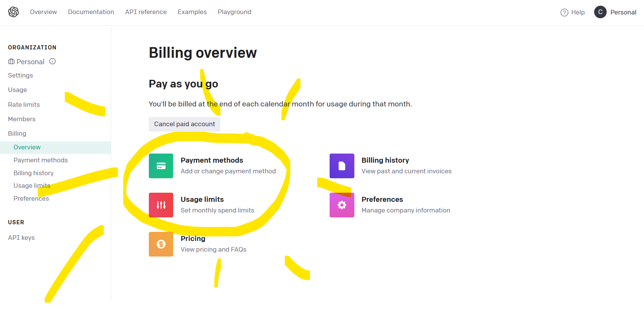Collapse the Billing sidebar section
Image resolution: width=644 pixels, height=309 pixels.
click(x=17, y=133)
